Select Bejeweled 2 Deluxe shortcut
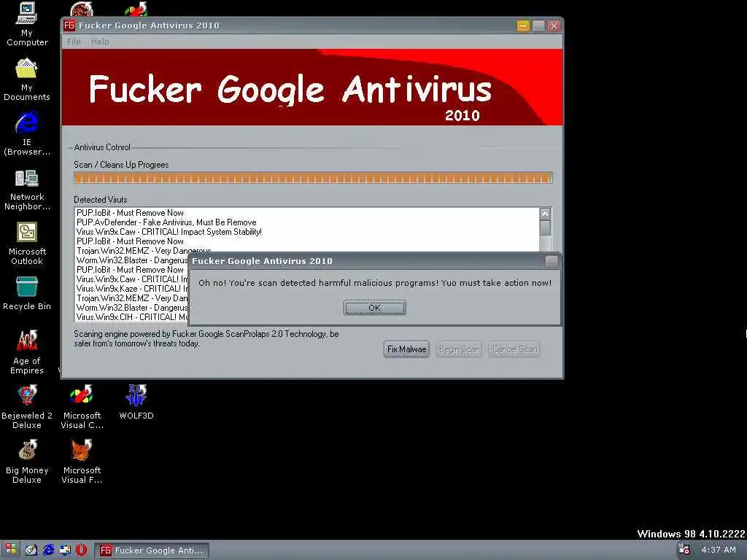The width and height of the screenshot is (747, 560). 27,406
